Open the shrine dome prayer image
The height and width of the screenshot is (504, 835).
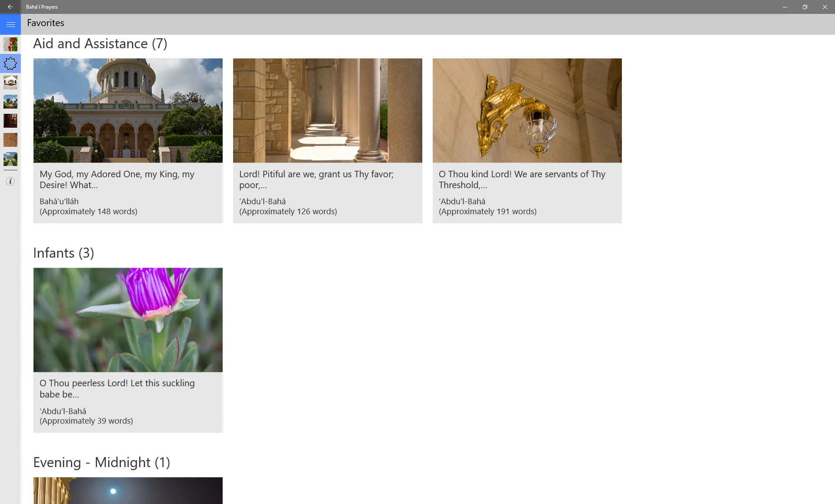pyautogui.click(x=128, y=110)
